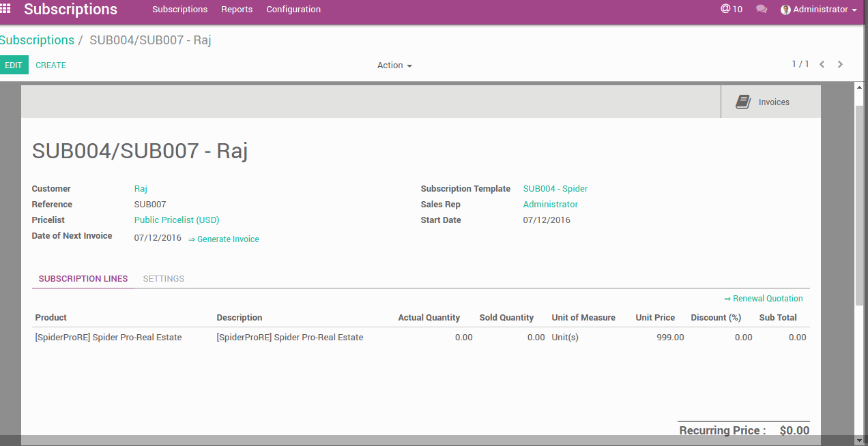Click the 999.00 unit price cell
This screenshot has width=868, height=446.
(x=670, y=338)
